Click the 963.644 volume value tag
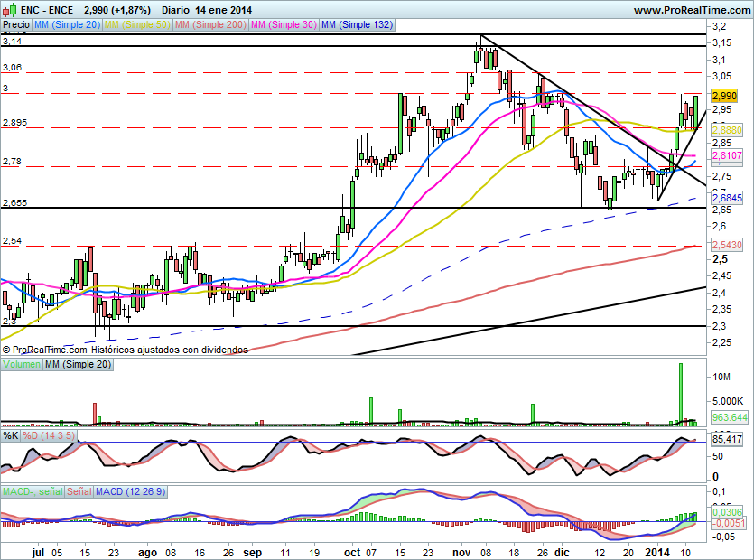The height and width of the screenshot is (560, 754). coord(728,417)
